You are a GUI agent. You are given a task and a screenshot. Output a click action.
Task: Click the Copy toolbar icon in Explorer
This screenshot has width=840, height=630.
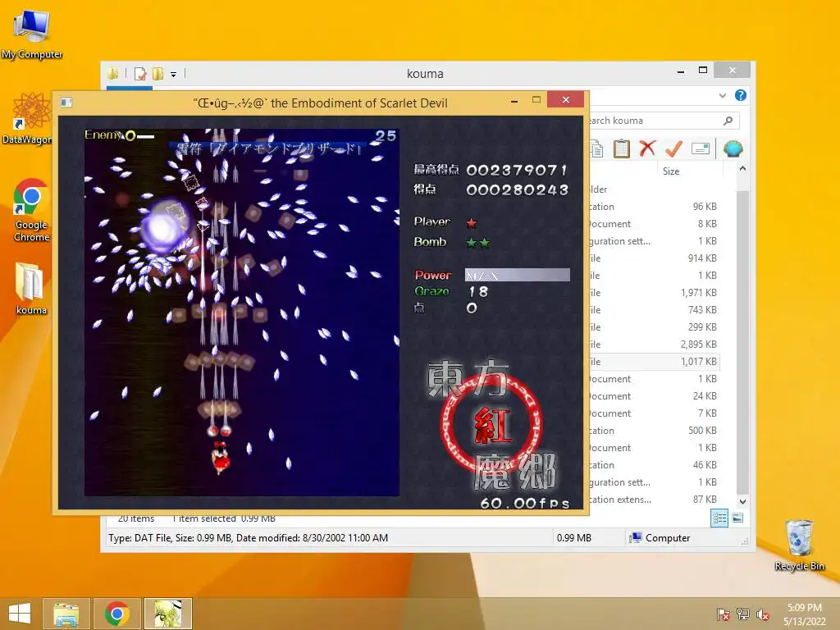point(597,149)
